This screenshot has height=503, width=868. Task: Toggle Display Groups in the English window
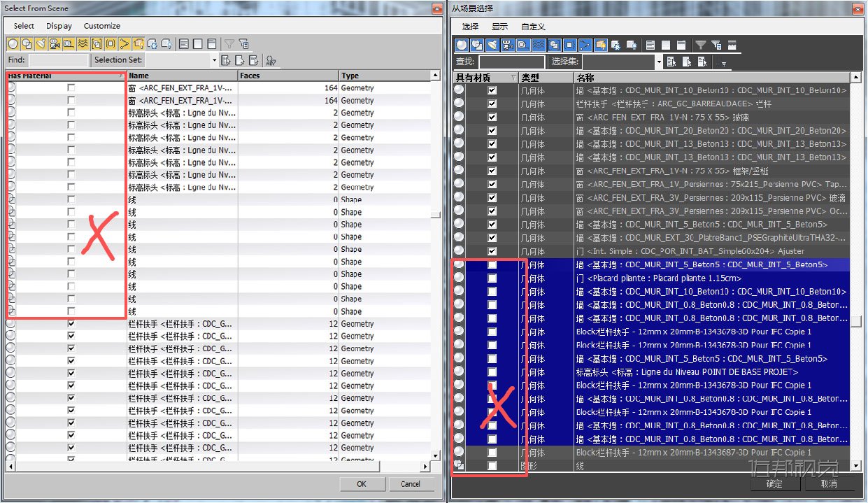click(97, 44)
